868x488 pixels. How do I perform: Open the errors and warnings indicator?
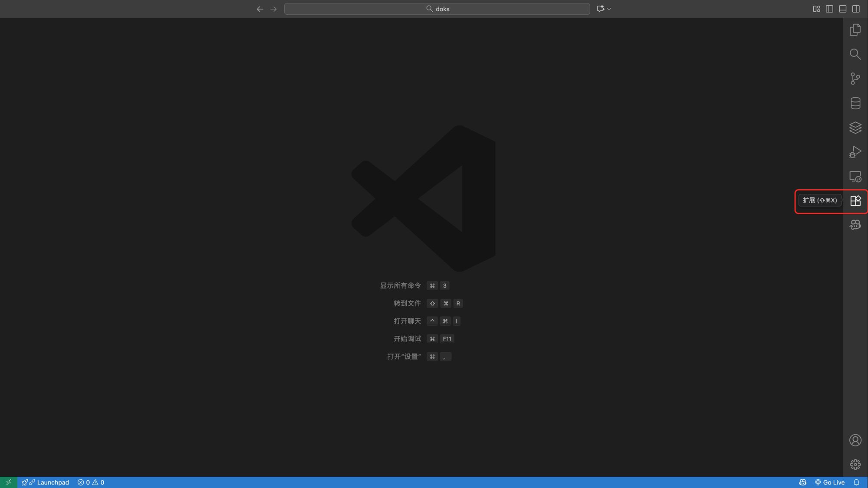[x=91, y=482]
